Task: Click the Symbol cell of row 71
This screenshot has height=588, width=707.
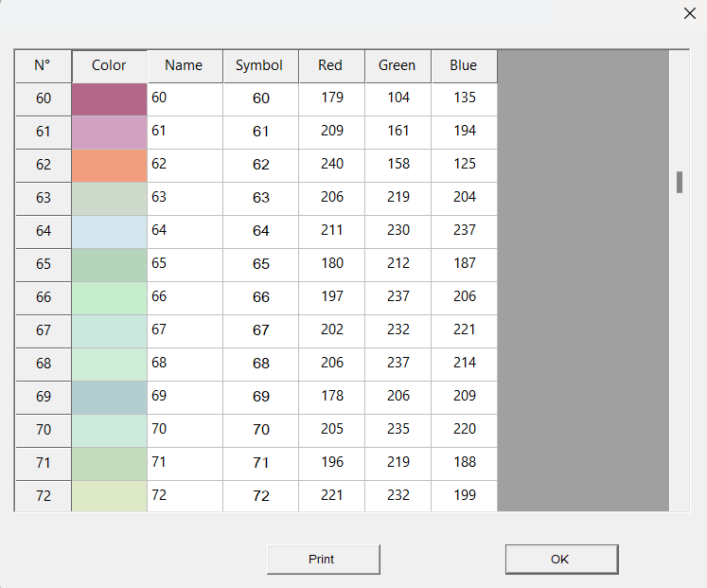Action: 260,464
